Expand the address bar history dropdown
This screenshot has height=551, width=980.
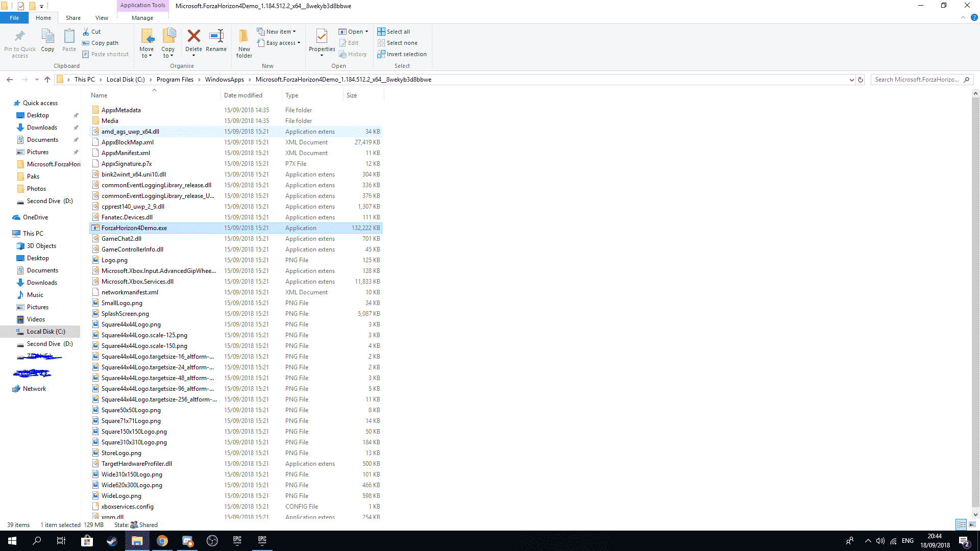[x=851, y=80]
